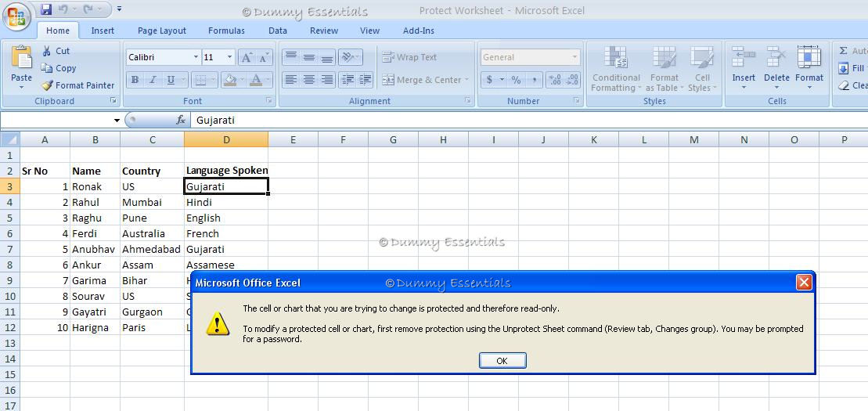Click the Delete cells icon

click(776, 57)
